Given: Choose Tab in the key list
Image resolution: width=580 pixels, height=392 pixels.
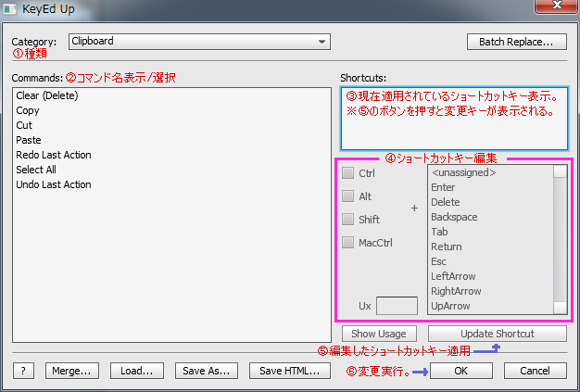Looking at the screenshot, I should (491, 232).
